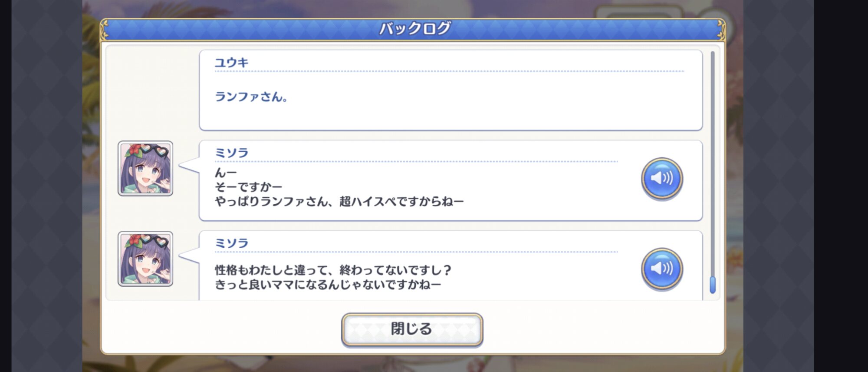Click the gold ornament at title bar's left end
This screenshot has width=868, height=372.
pyautogui.click(x=105, y=30)
